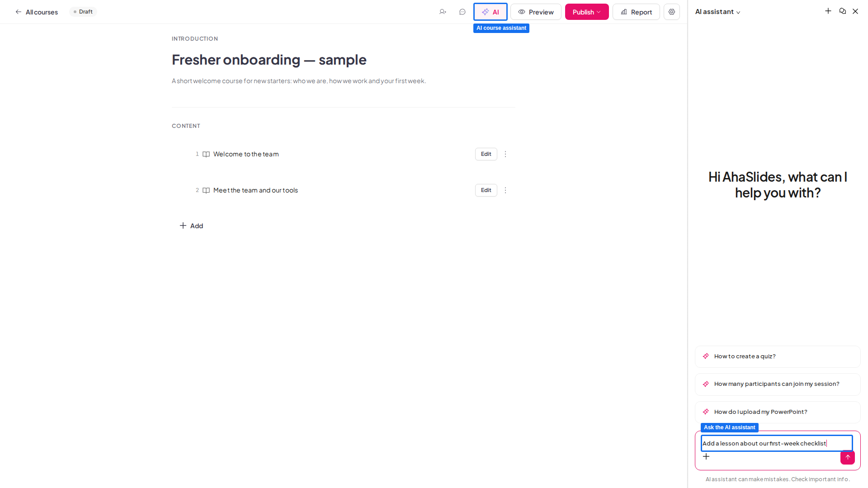This screenshot has width=868, height=488.
Task: Open the Preview mode
Action: pos(536,12)
